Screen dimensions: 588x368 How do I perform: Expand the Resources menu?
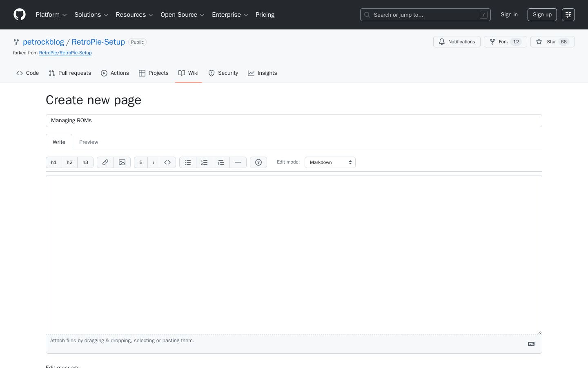coord(134,15)
